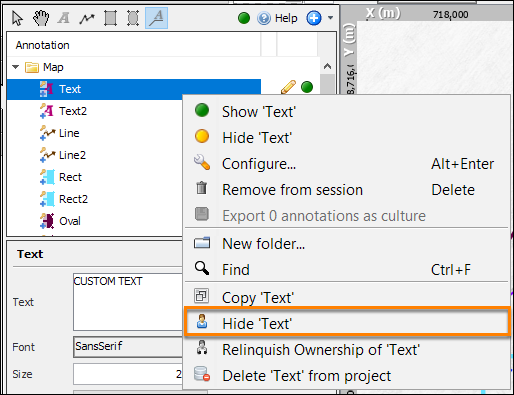Screen dimensions: 514x395
Task: Select the Text annotation row
Action: coord(134,89)
